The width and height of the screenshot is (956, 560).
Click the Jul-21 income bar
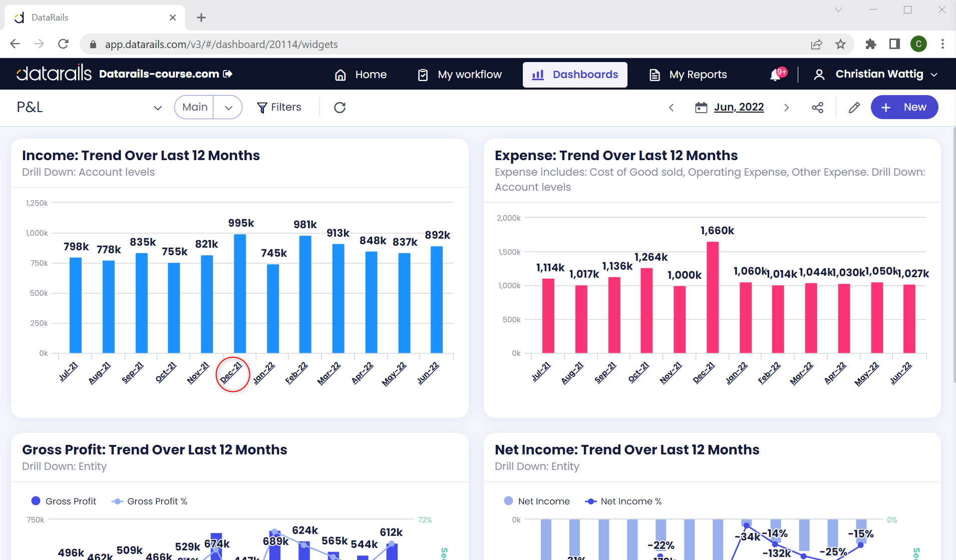click(76, 305)
